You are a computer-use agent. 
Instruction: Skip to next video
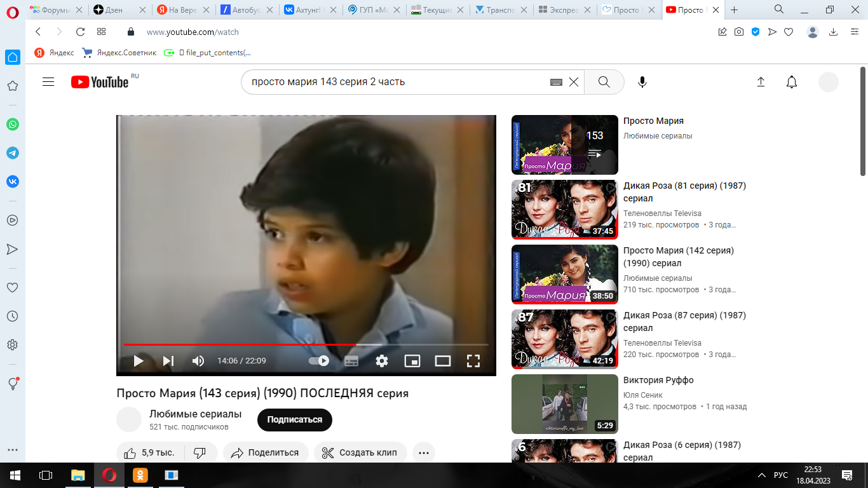168,361
